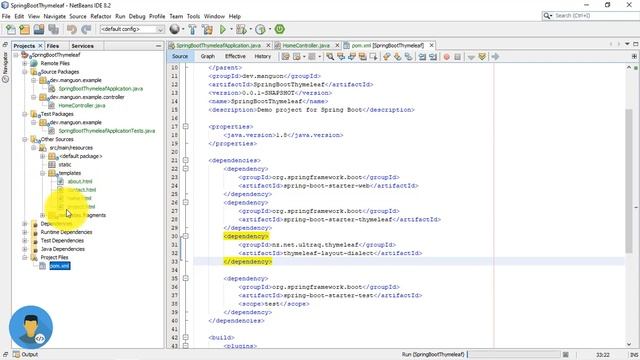Switch to the Services panel tab
The width and height of the screenshot is (640, 360).
click(82, 46)
